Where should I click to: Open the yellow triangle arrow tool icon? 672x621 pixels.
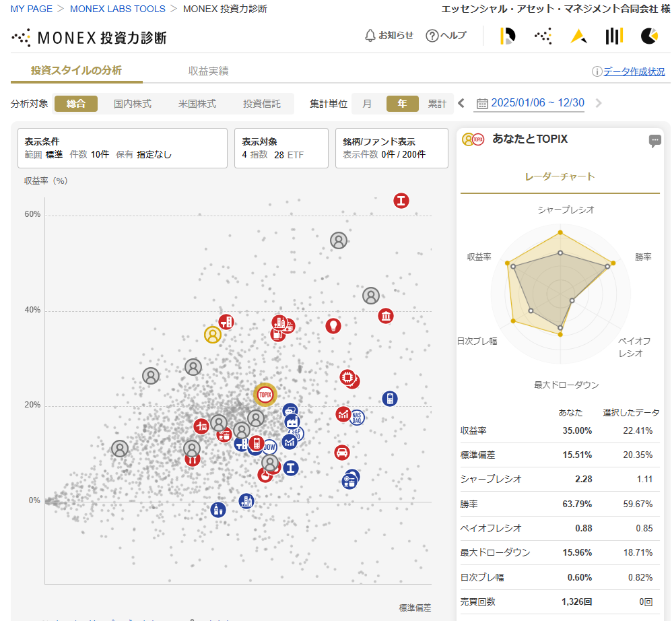coord(578,36)
